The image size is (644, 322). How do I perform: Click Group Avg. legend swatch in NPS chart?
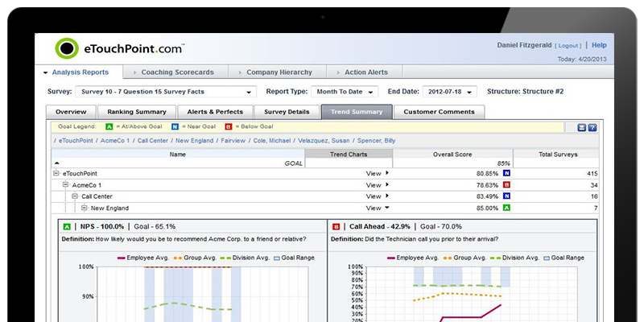[x=177, y=258]
